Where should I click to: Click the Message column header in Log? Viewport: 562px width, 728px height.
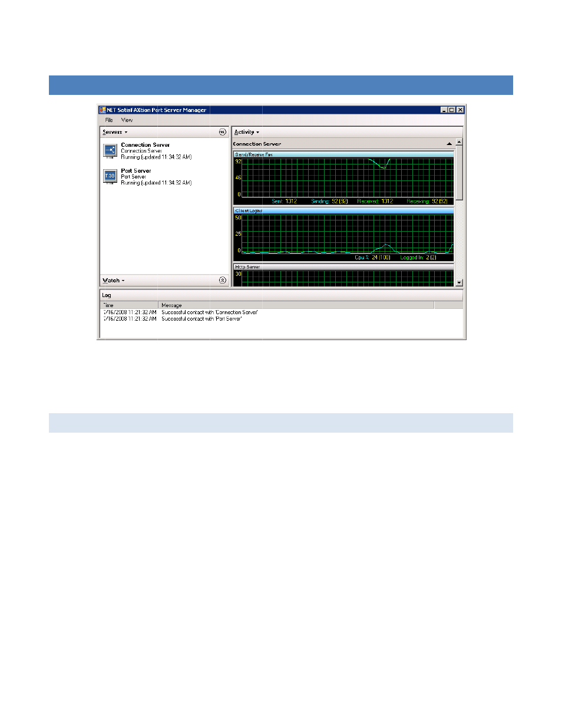tap(296, 305)
